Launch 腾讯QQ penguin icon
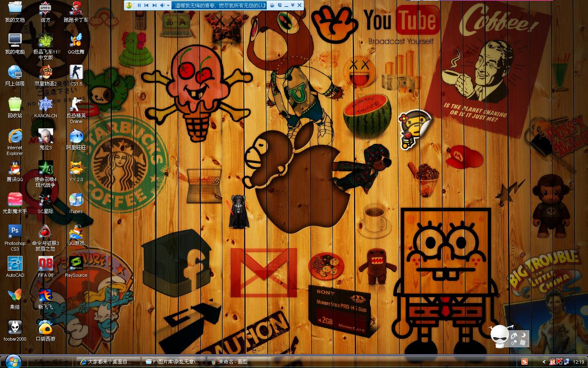 tap(15, 171)
